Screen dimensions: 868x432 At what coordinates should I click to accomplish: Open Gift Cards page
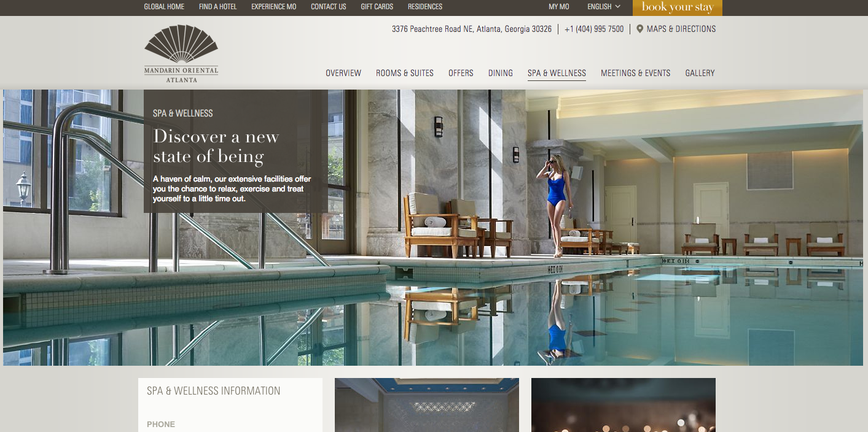(377, 7)
